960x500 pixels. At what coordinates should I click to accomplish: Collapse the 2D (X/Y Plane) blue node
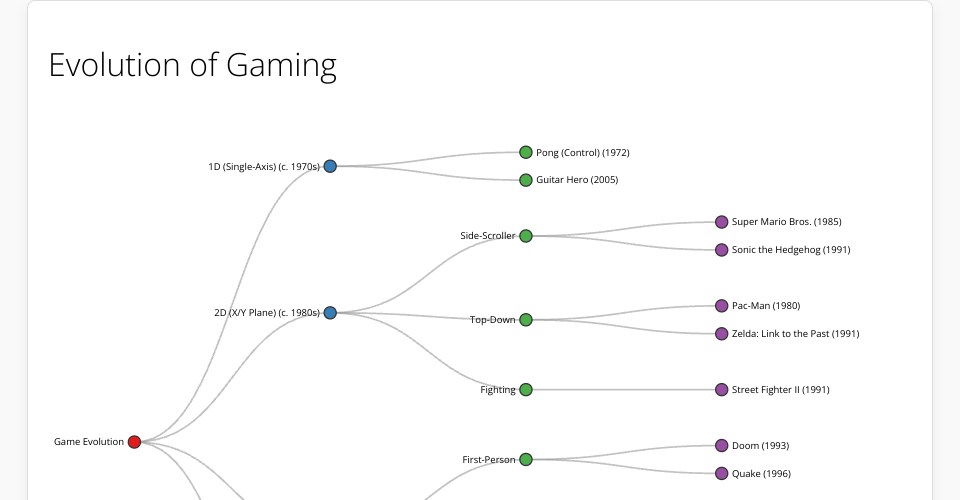330,313
